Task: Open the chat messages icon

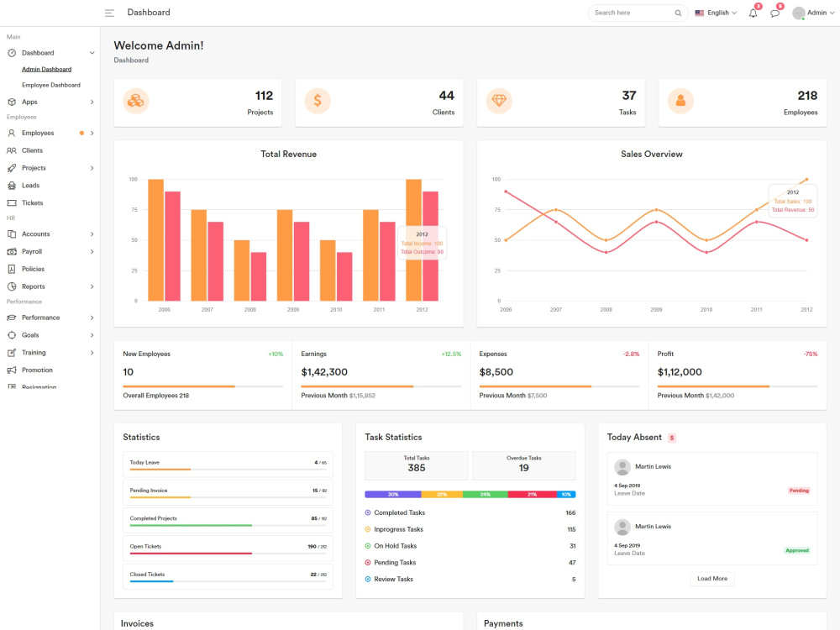Action: point(774,13)
